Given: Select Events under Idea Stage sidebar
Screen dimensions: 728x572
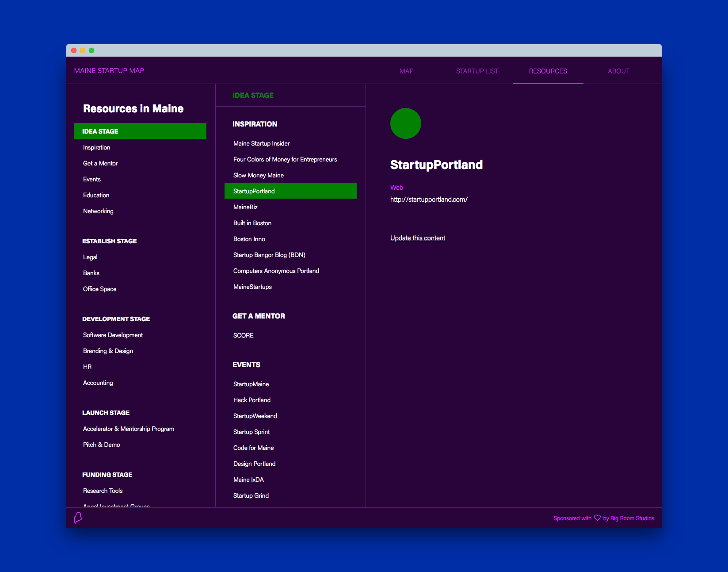Looking at the screenshot, I should click(92, 179).
